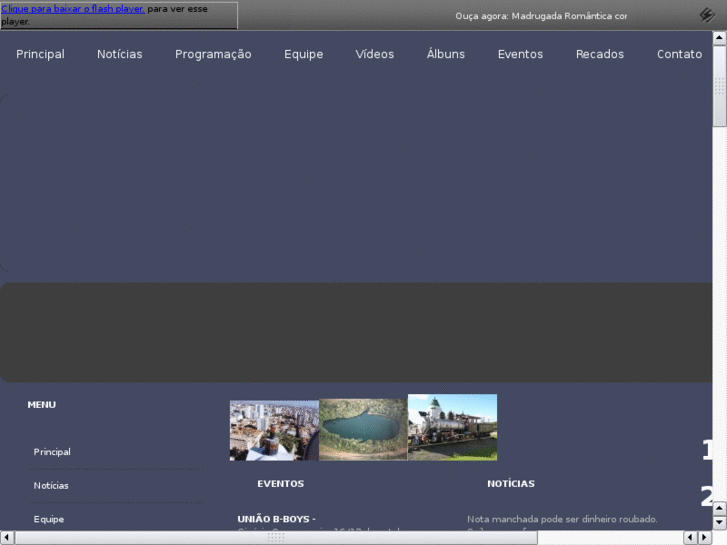Viewport: 727px width, 545px height.
Task: Open the city aerial view thumbnail
Action: coord(274,430)
